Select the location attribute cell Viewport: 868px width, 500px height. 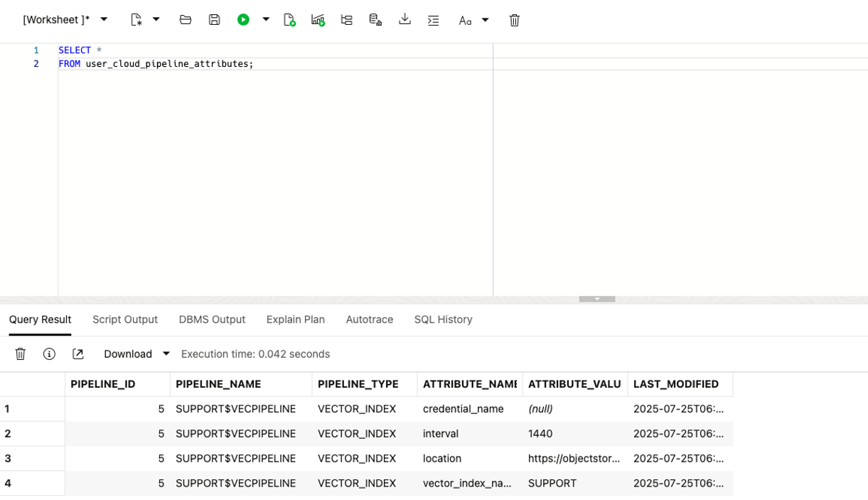click(470, 459)
